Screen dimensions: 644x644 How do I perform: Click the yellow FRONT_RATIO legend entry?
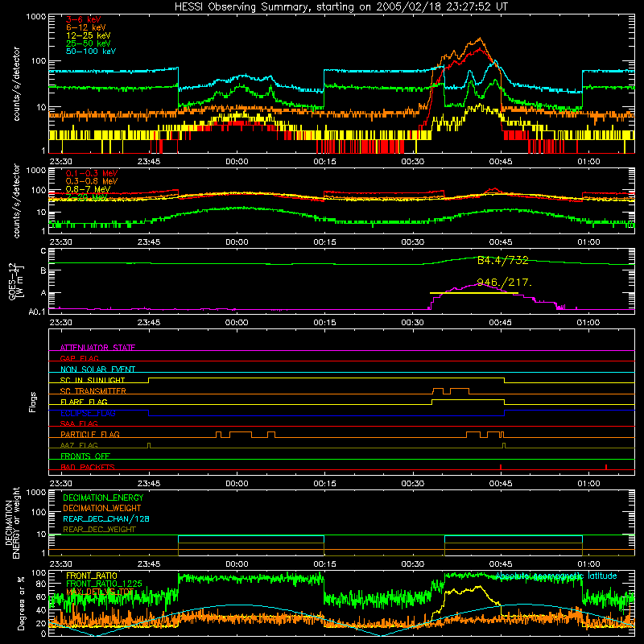[x=92, y=576]
